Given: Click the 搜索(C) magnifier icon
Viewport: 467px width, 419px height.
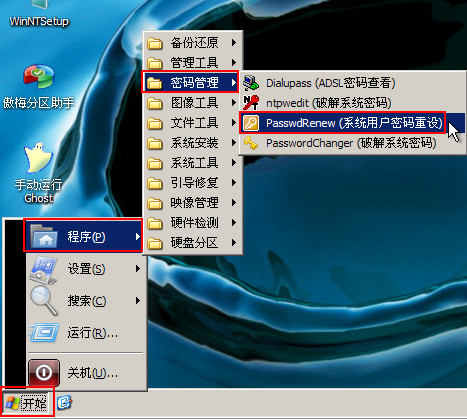Looking at the screenshot, I should tap(43, 301).
